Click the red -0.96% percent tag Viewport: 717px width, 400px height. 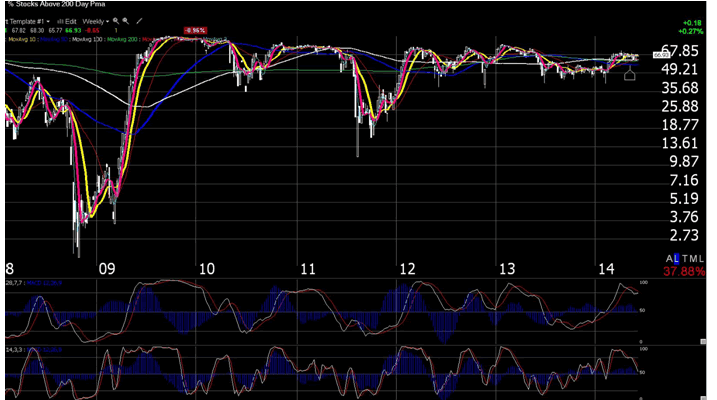pyautogui.click(x=195, y=31)
